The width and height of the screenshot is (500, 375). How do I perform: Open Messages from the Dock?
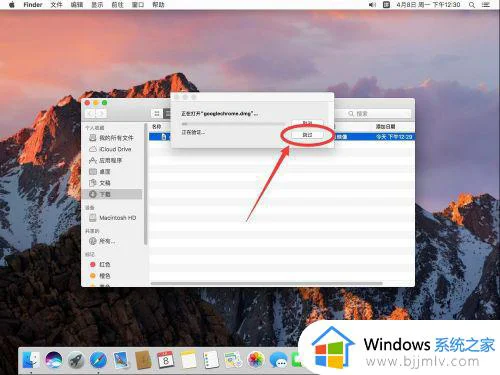click(x=278, y=360)
